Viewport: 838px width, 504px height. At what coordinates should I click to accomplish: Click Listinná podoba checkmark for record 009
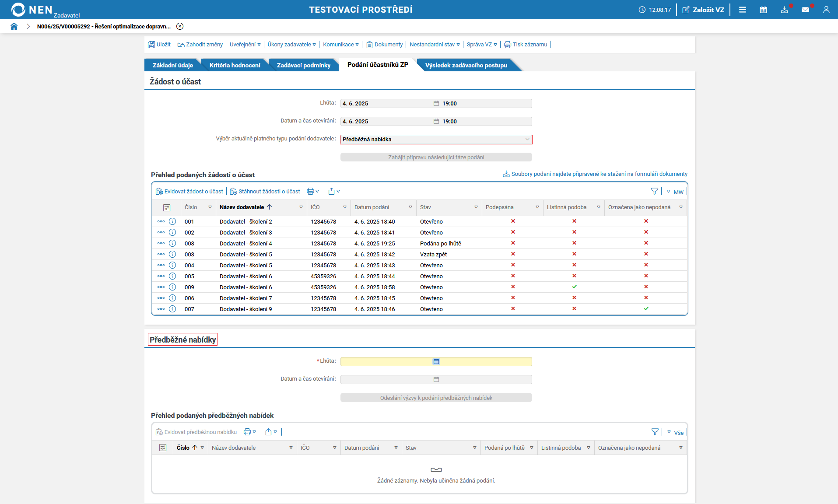[x=574, y=287]
